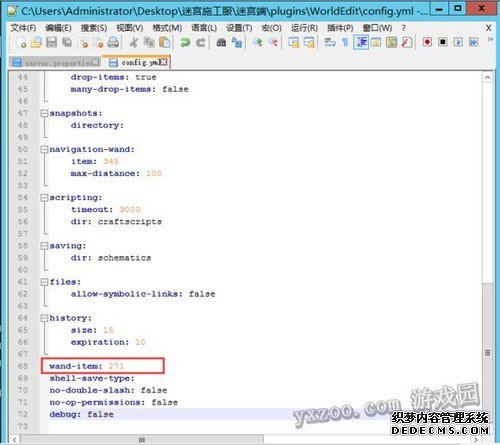Open the 设置(T) menu
500x445 pixels.
pyautogui.click(x=239, y=28)
